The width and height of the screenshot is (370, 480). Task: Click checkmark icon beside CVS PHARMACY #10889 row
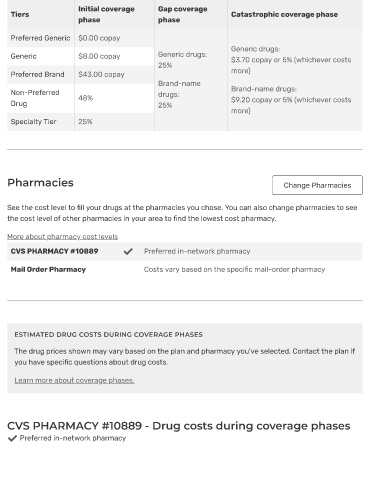(x=128, y=251)
